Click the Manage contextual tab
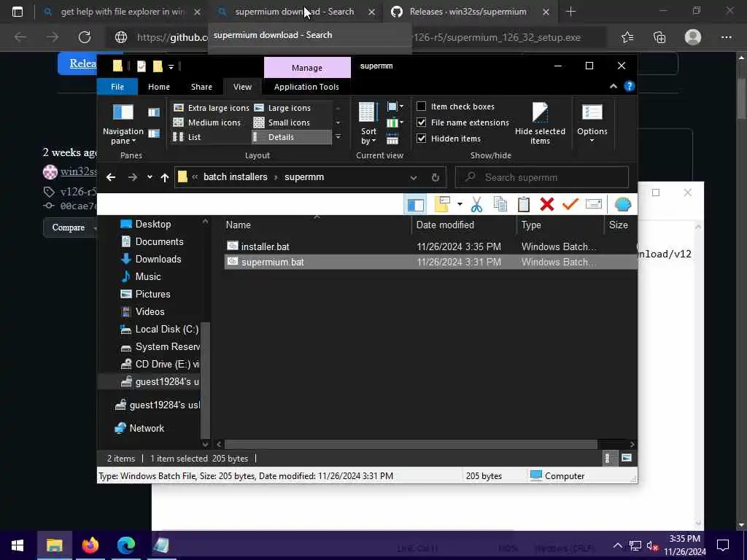 (307, 68)
